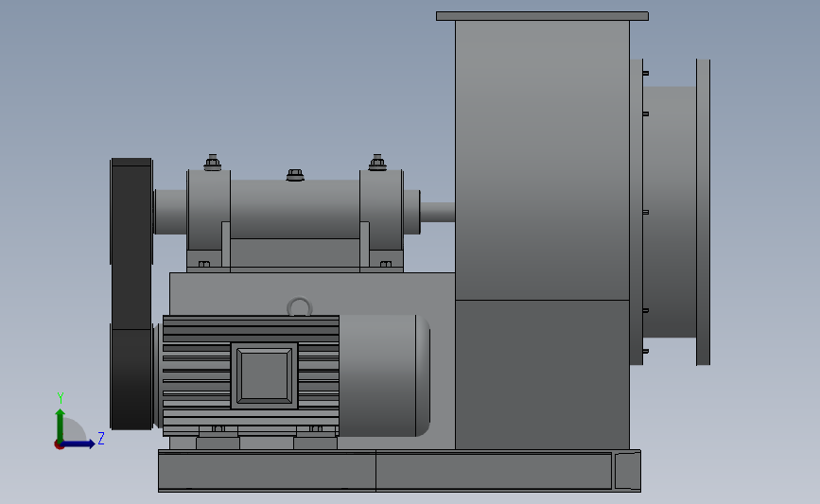820x504 pixels.
Task: Select the motor's smooth rear fan cover
Action: coord(384,375)
